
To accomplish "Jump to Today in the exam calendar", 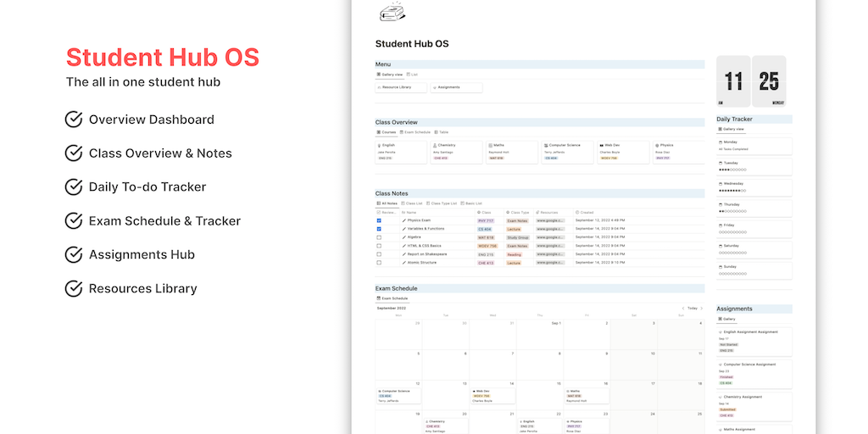I will (x=693, y=309).
